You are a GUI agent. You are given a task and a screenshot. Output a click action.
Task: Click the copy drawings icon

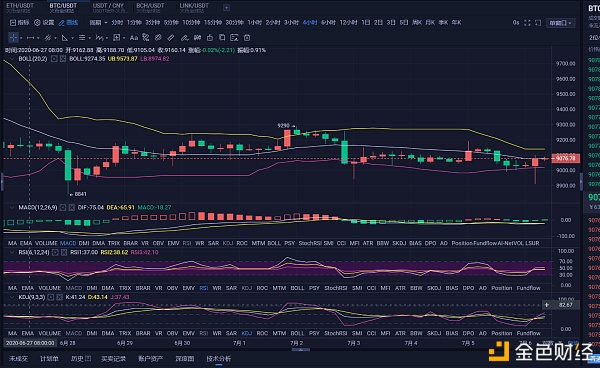222,37
